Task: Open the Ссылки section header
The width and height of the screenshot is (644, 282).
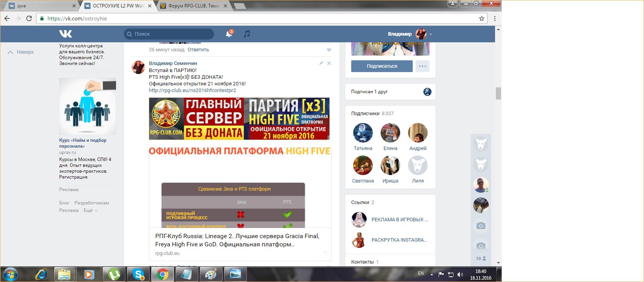Action: (x=363, y=202)
